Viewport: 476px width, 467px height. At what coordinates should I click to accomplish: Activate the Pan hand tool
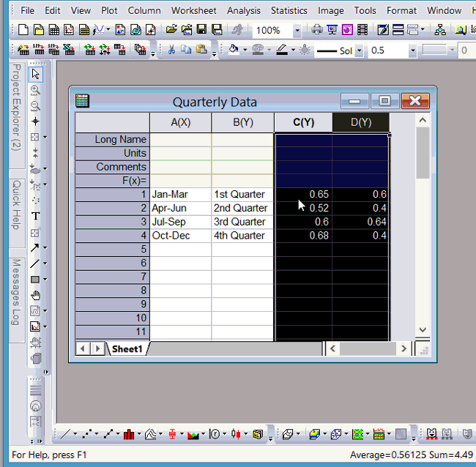point(36,296)
